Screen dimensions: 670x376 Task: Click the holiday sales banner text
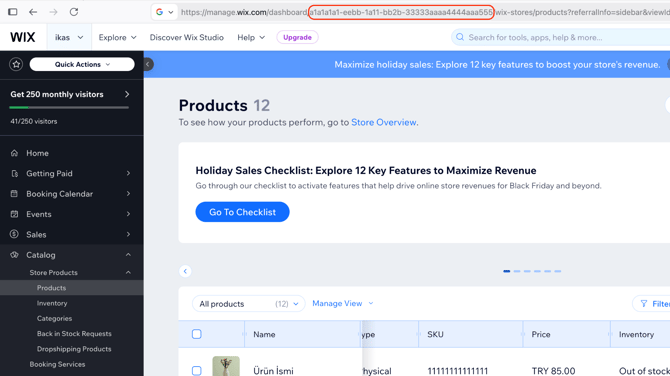coord(497,65)
